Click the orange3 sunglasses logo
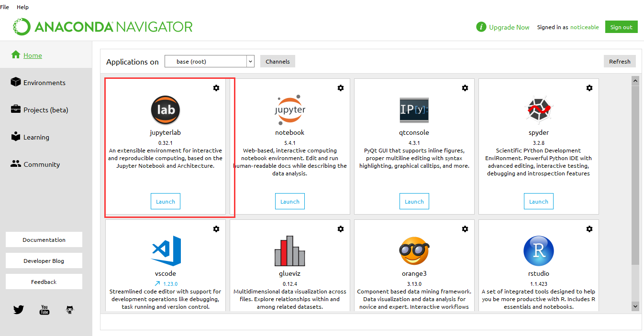The height and width of the screenshot is (336, 644). point(414,251)
